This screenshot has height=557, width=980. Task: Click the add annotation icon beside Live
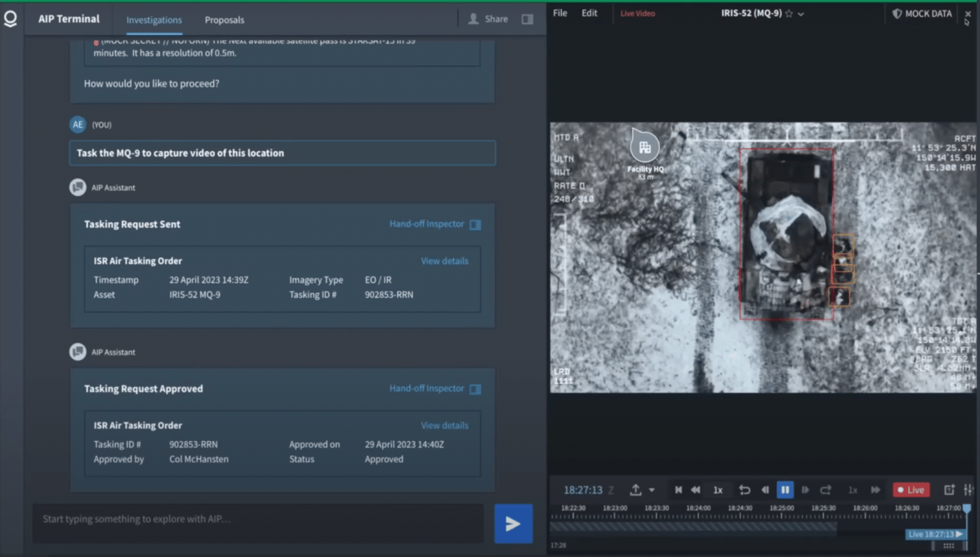[949, 490]
